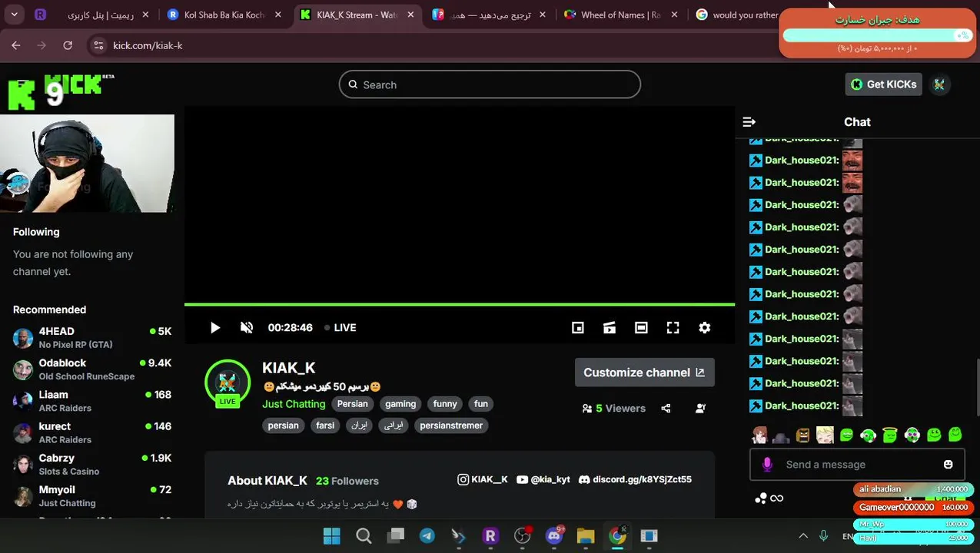The width and height of the screenshot is (980, 553).
Task: Open the KIAK__K Instagram link
Action: [x=483, y=479]
